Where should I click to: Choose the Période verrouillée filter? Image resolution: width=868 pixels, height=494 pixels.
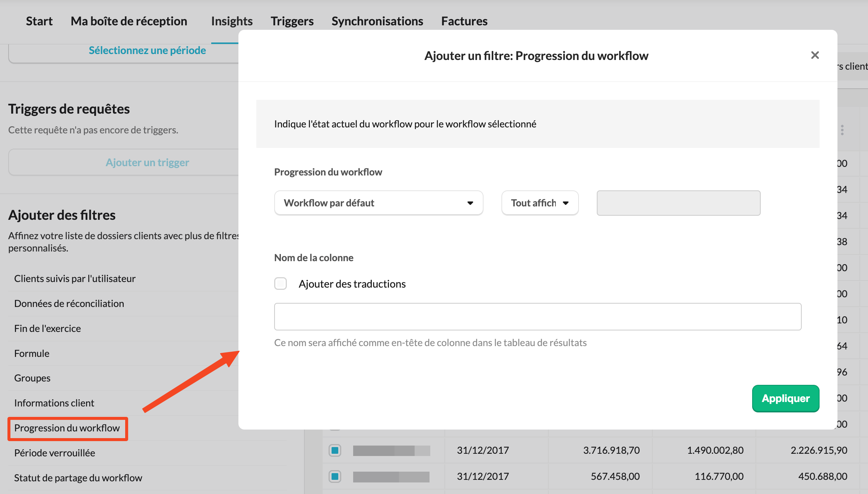point(55,453)
